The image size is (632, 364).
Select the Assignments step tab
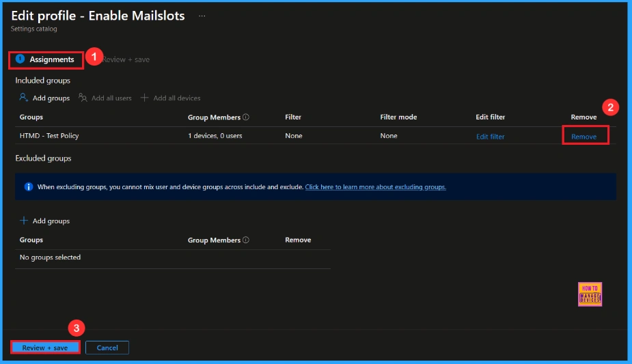click(51, 59)
